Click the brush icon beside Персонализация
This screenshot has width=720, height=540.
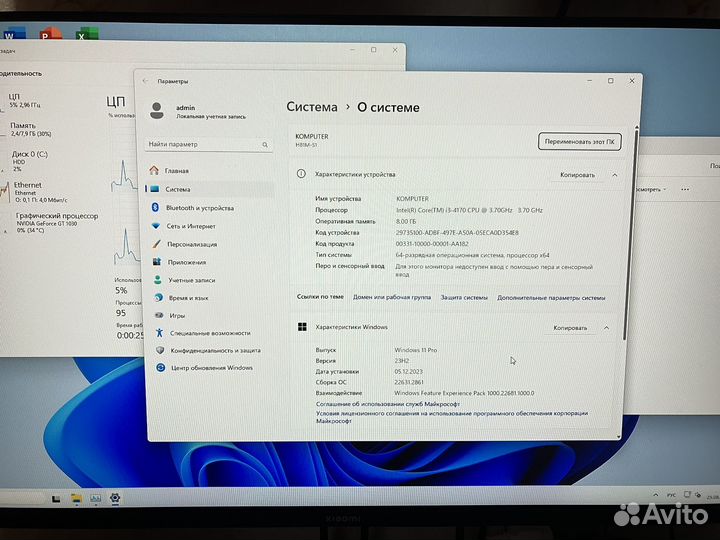(x=157, y=244)
